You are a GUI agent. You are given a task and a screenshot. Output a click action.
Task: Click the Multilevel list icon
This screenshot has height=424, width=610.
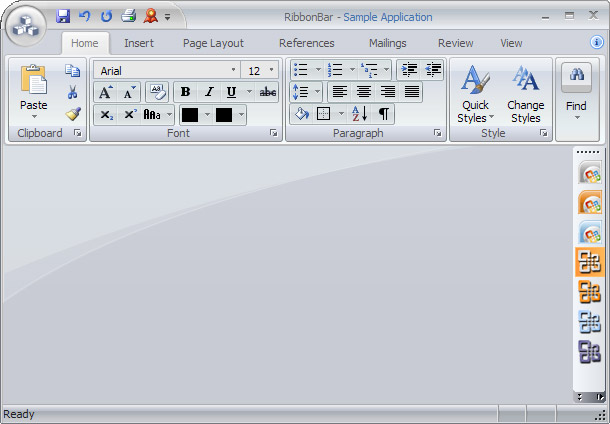point(369,70)
